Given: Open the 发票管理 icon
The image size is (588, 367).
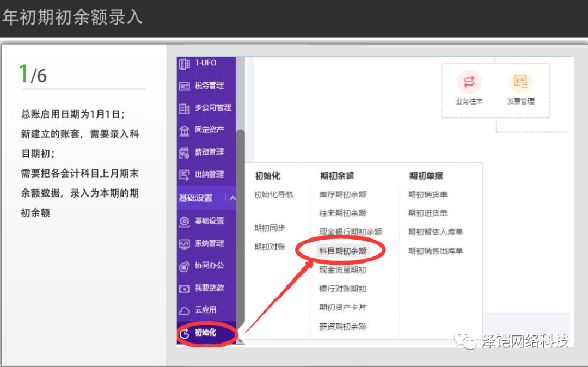Looking at the screenshot, I should [x=520, y=82].
